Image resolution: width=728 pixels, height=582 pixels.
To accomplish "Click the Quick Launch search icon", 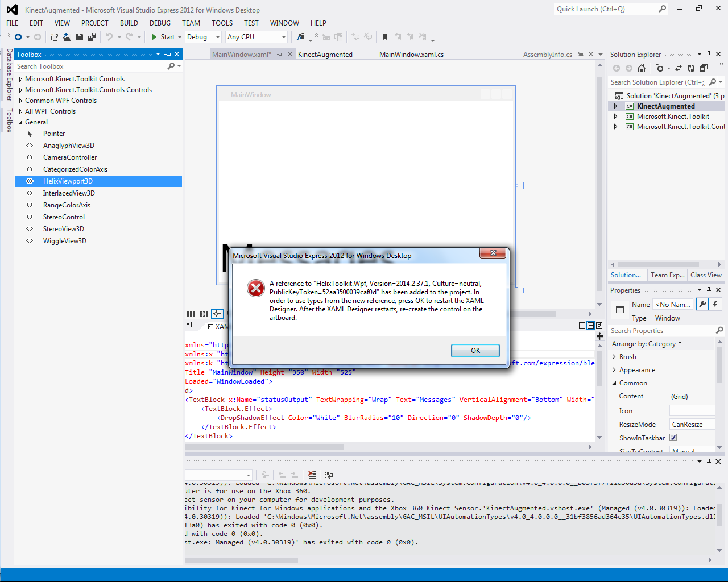I will tap(663, 9).
